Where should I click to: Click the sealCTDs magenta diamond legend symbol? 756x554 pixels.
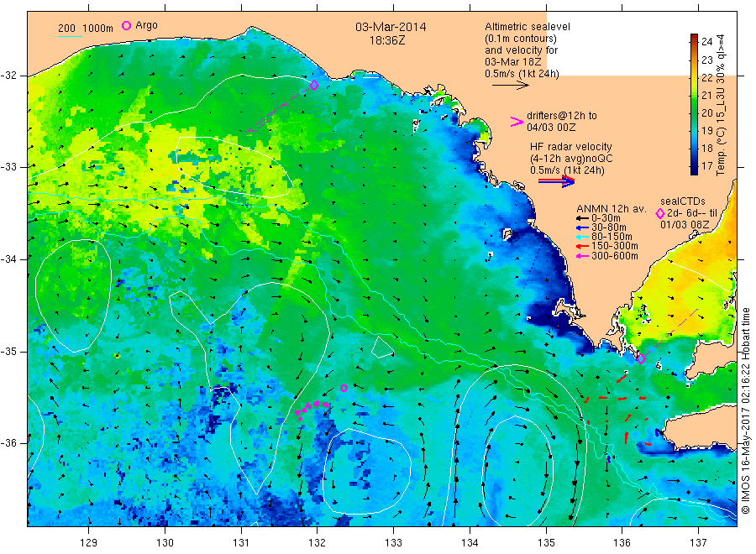[660, 213]
